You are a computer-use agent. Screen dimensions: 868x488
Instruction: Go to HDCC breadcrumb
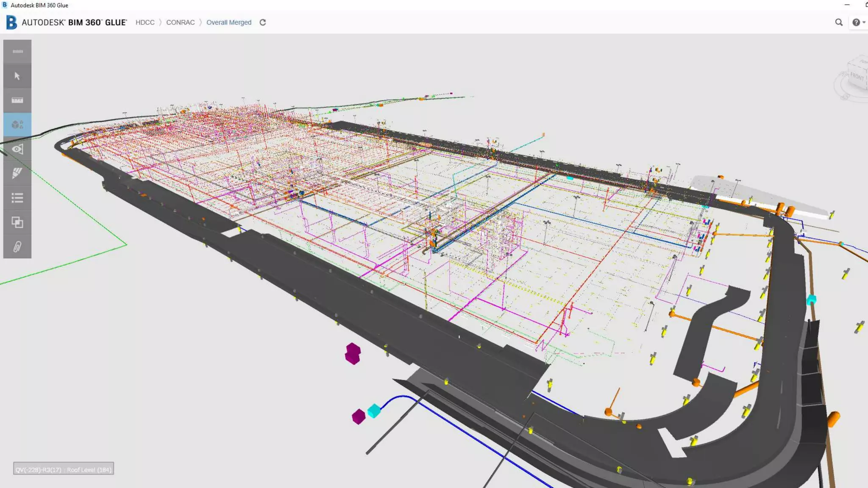(x=145, y=22)
